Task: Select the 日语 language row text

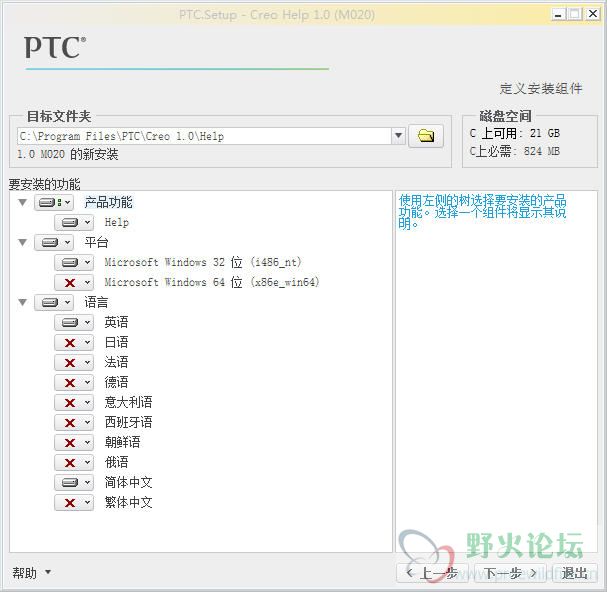Action: (x=116, y=342)
